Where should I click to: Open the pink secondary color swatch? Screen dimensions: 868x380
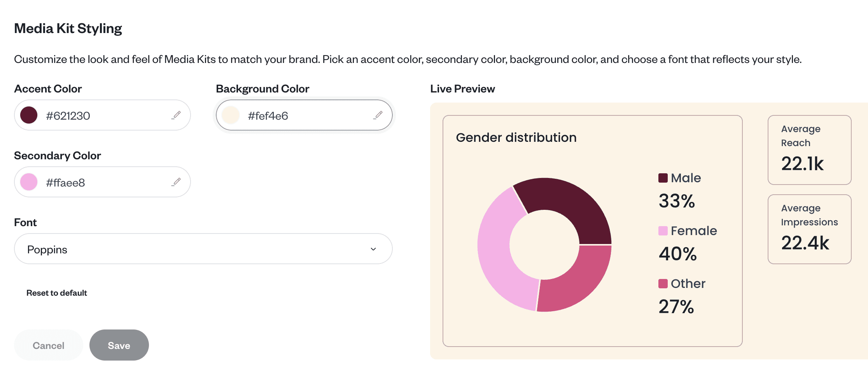click(29, 182)
